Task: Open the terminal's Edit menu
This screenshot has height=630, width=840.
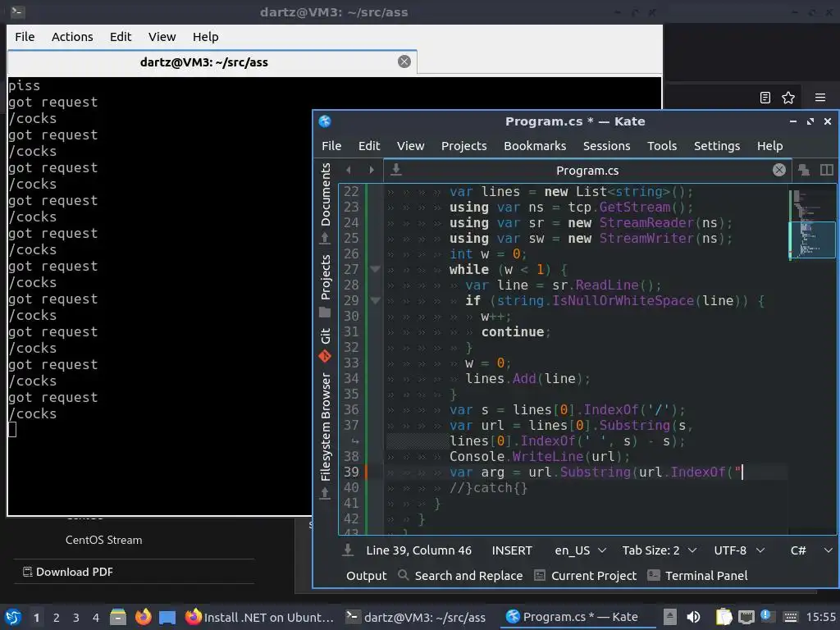Action: (x=121, y=36)
